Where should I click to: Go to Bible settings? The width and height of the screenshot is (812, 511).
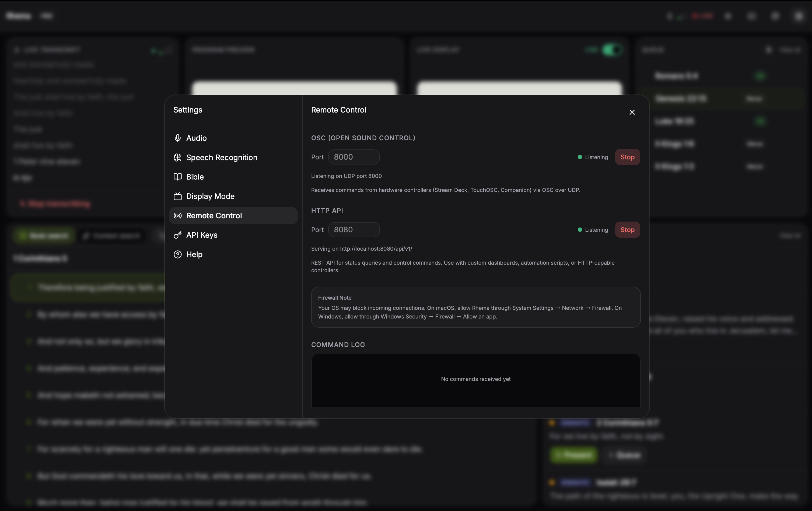tap(233, 177)
